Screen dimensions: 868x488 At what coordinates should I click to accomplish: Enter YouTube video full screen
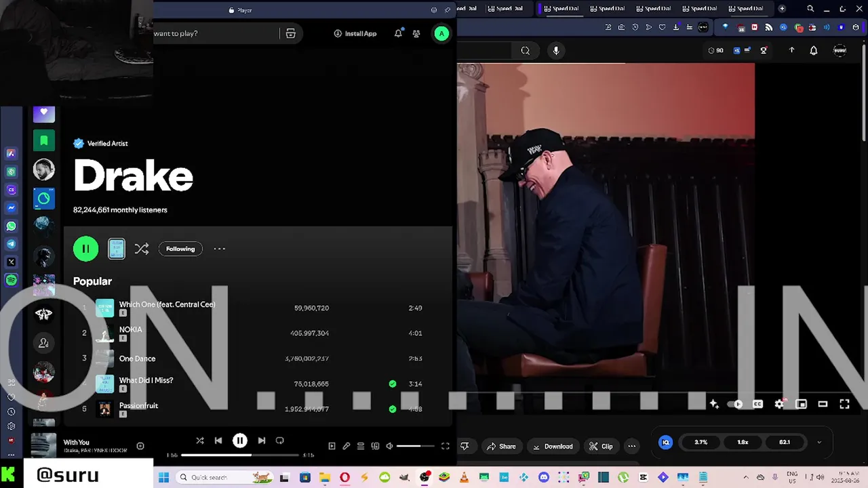click(x=844, y=404)
